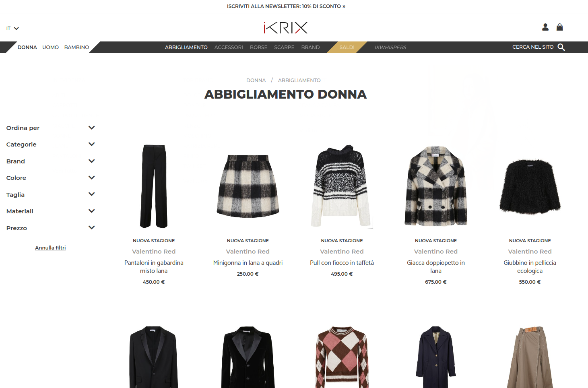Click the newsletter discount banner

tap(286, 6)
